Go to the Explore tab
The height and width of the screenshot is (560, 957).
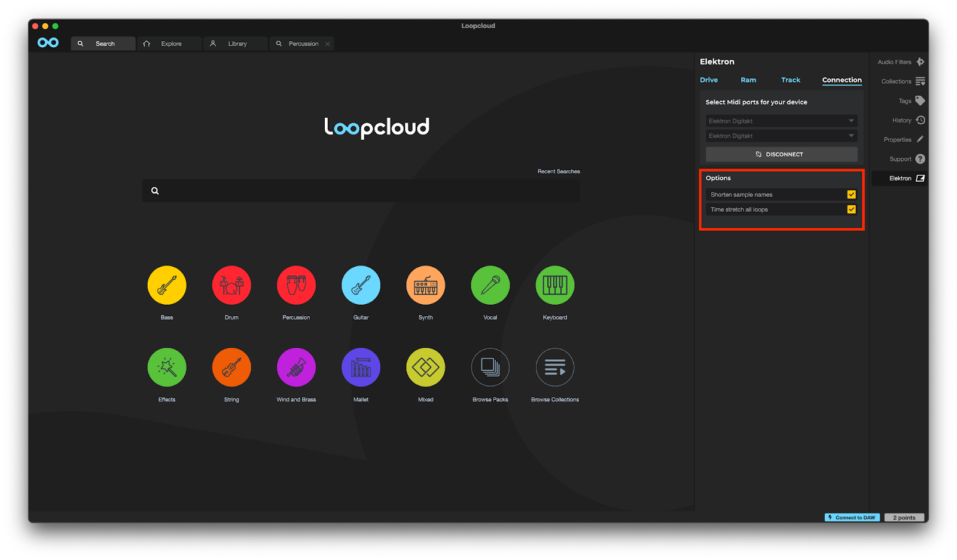click(169, 44)
